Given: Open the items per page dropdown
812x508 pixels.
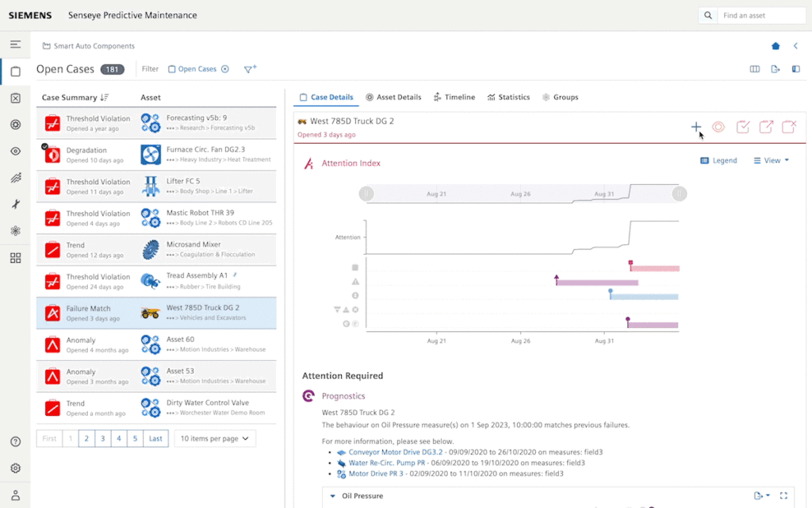Looking at the screenshot, I should tap(215, 438).
